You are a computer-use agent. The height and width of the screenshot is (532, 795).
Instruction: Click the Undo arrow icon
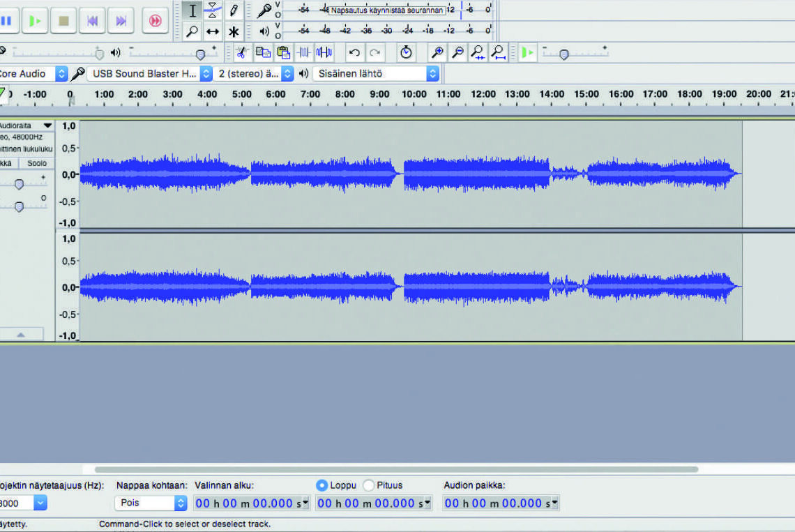[x=354, y=53]
